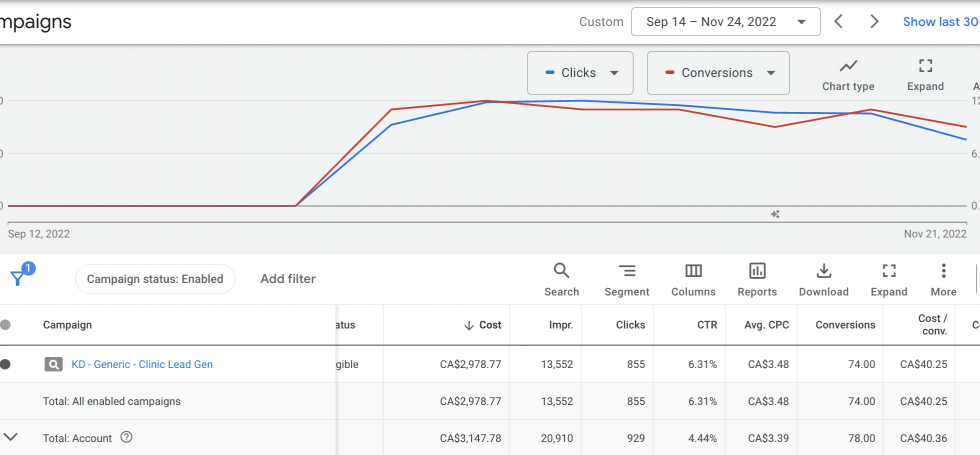Screen dimensions: 980x455
Task: Open the Columns settings
Action: [693, 279]
